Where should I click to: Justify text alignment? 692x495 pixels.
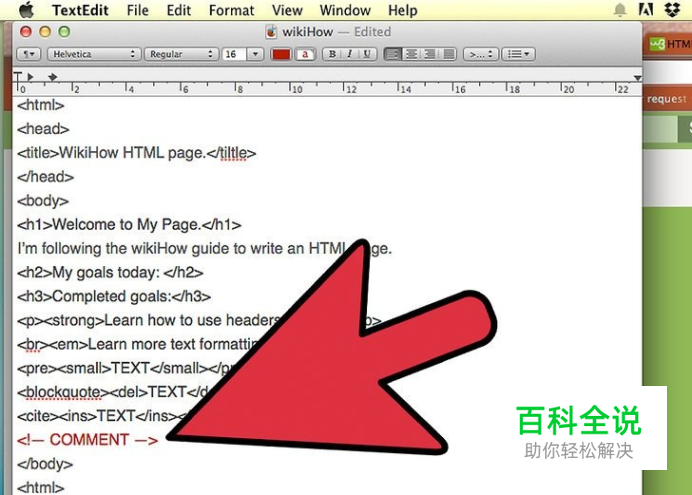(x=448, y=54)
